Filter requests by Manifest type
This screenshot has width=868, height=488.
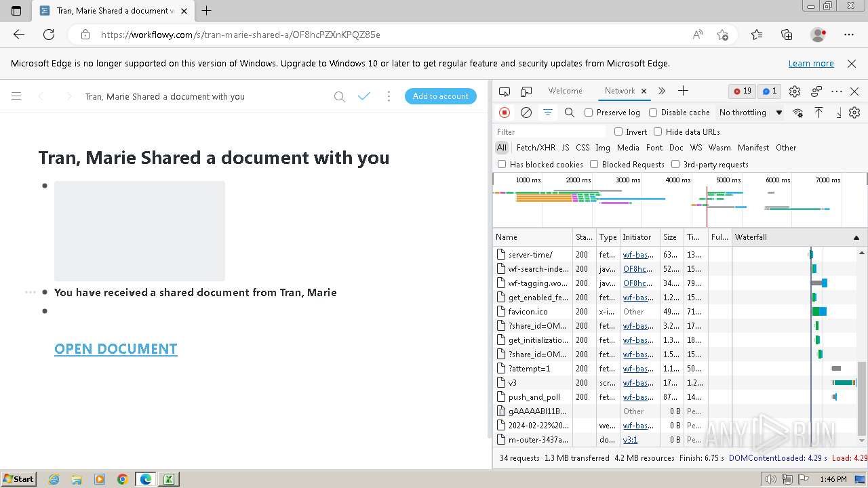753,148
